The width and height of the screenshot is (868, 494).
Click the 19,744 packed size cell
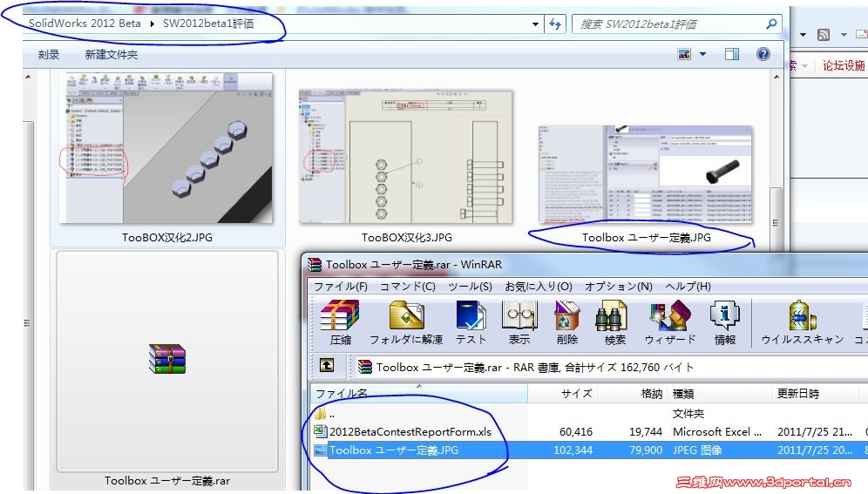[x=646, y=431]
